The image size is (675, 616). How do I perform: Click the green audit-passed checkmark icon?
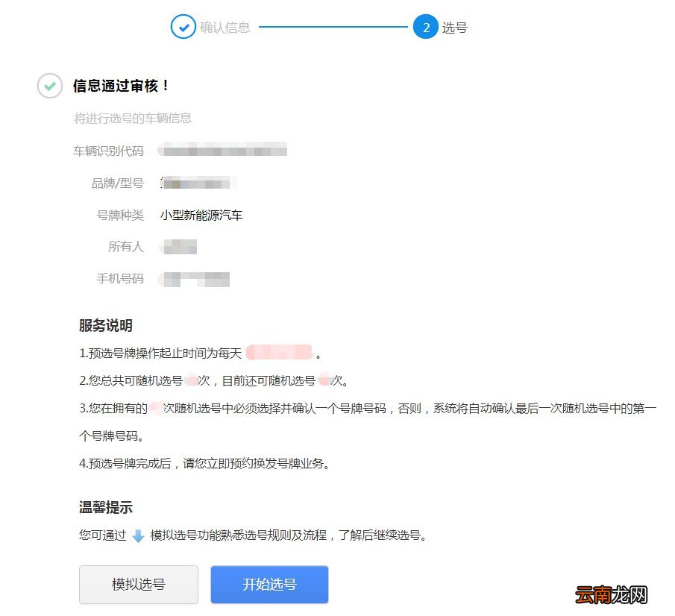50,86
